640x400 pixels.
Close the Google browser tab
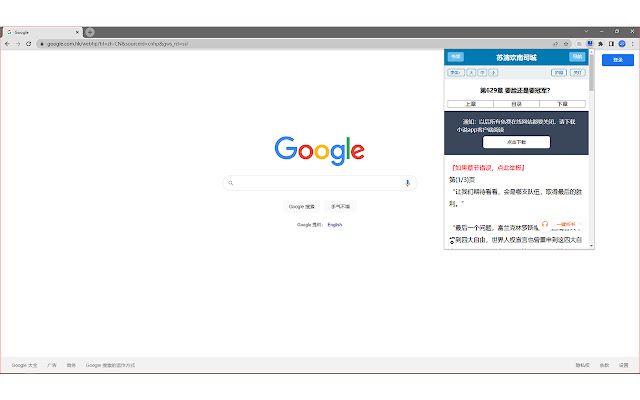click(77, 32)
